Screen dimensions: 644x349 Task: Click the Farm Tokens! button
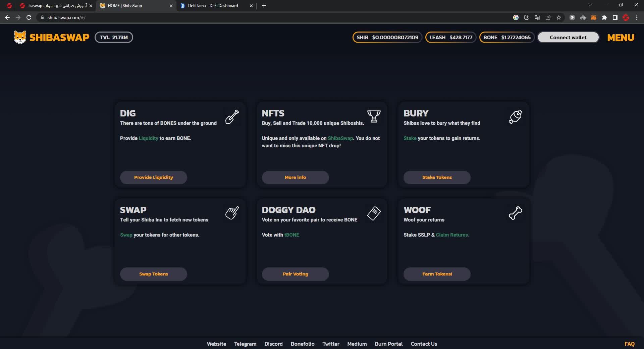click(x=437, y=274)
